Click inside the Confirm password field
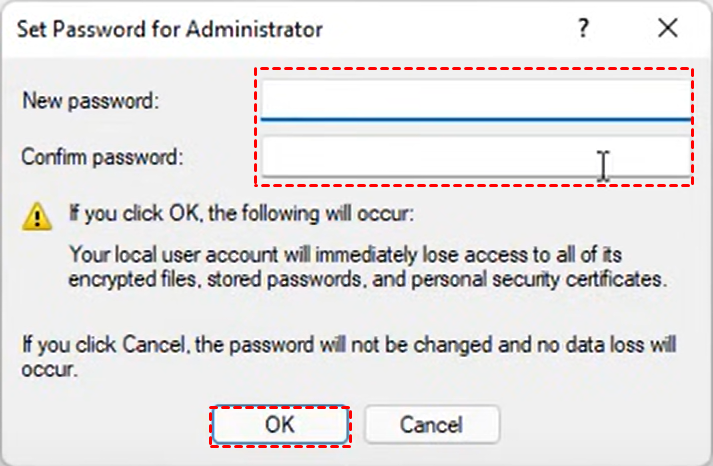Screen dimensions: 713x466 pyautogui.click(x=476, y=157)
